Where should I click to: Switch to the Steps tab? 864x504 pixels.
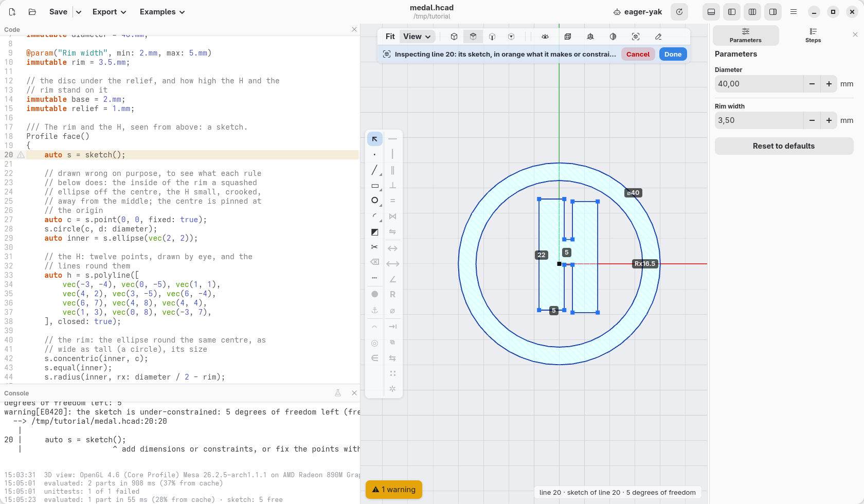tap(813, 35)
